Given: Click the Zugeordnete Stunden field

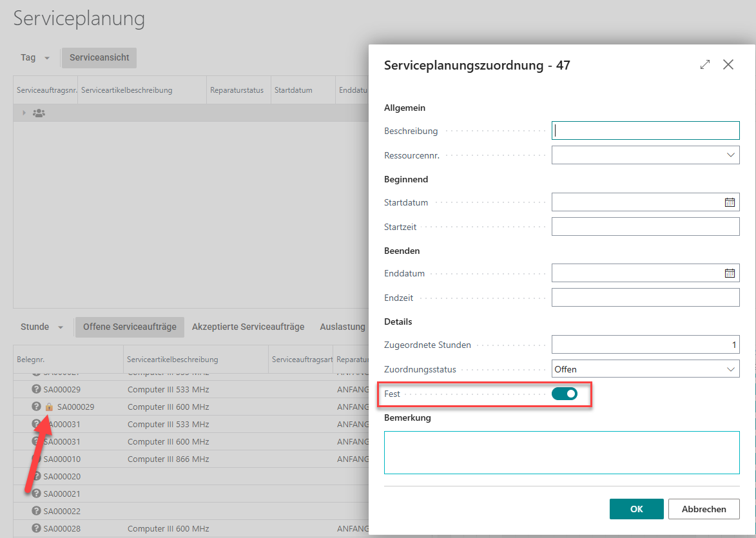Looking at the screenshot, I should (x=645, y=345).
